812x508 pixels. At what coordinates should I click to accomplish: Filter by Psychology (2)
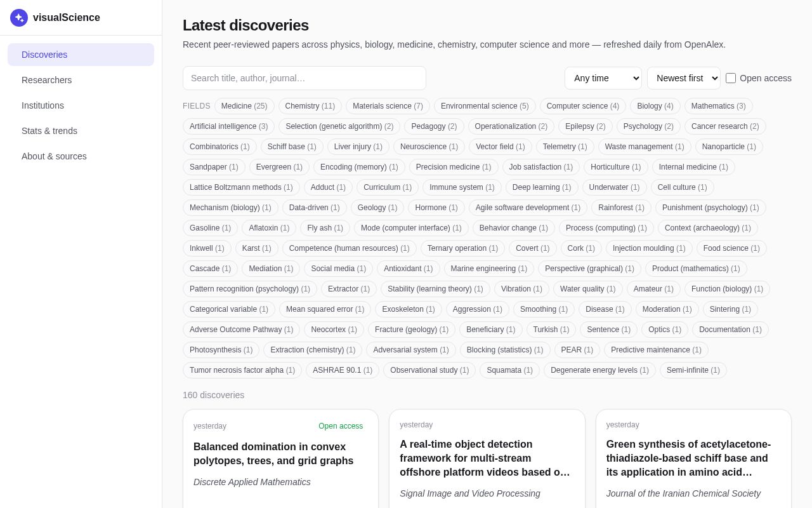tap(648, 126)
